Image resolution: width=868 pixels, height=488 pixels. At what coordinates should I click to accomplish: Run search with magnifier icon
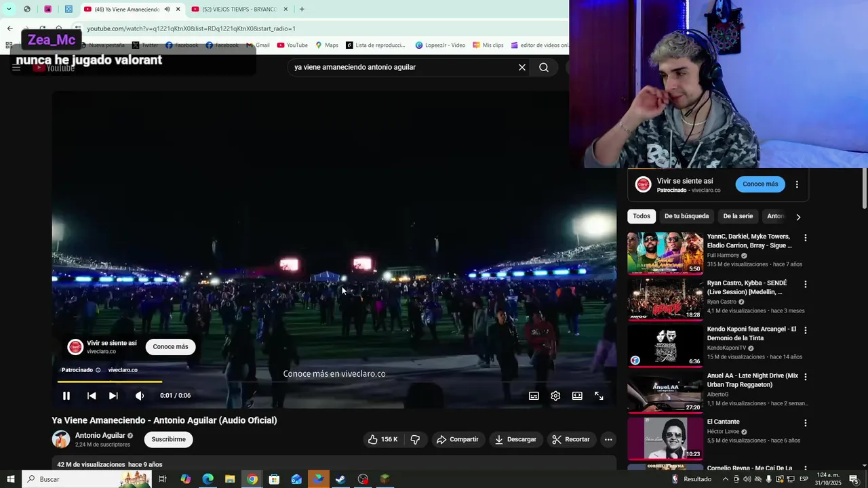[x=544, y=67]
